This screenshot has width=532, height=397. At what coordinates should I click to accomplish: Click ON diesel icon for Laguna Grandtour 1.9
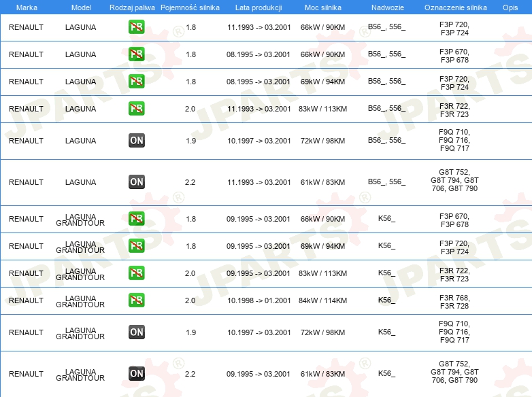coord(136,332)
